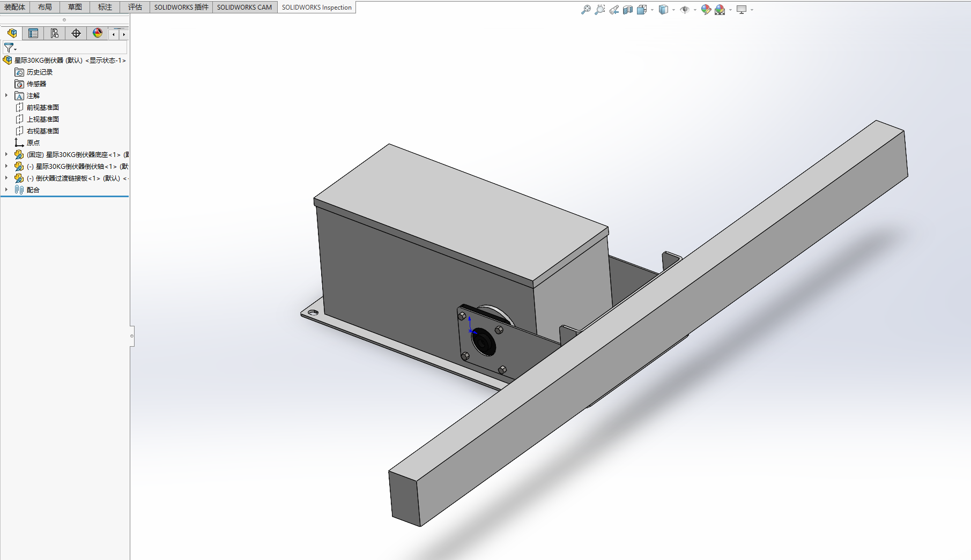Click the Zoom to Fit icon
This screenshot has height=560, width=971.
[x=585, y=10]
